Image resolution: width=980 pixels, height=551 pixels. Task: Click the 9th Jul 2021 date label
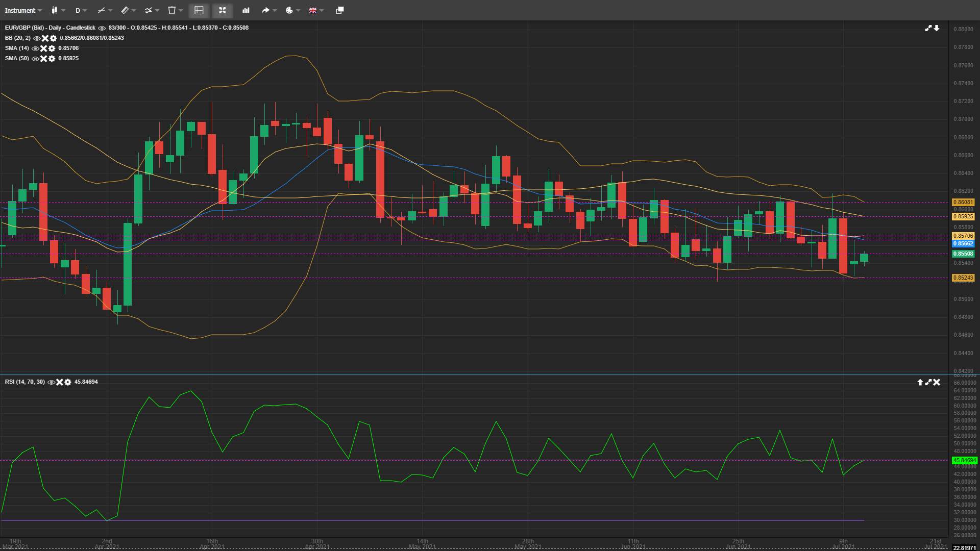(843, 544)
